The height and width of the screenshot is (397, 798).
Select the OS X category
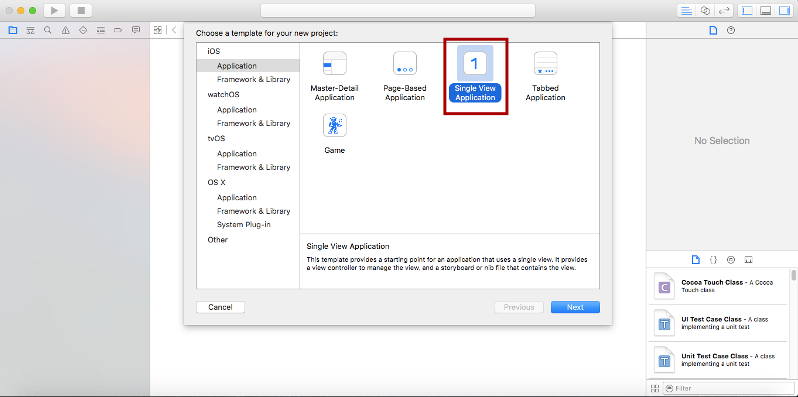[216, 182]
